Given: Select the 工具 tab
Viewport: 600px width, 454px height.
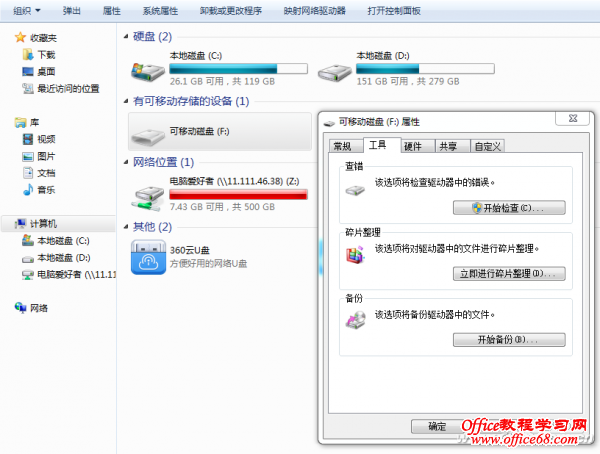Looking at the screenshot, I should 382,145.
